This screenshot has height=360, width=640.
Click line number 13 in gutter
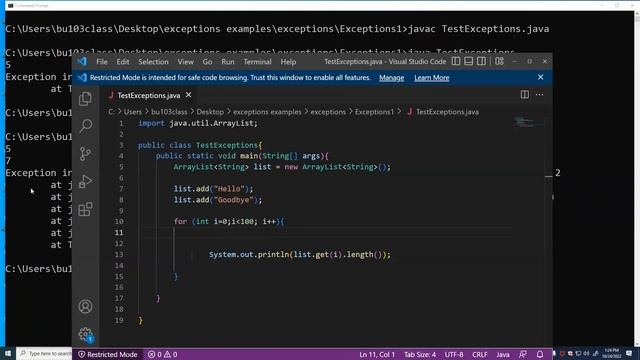[119, 254]
